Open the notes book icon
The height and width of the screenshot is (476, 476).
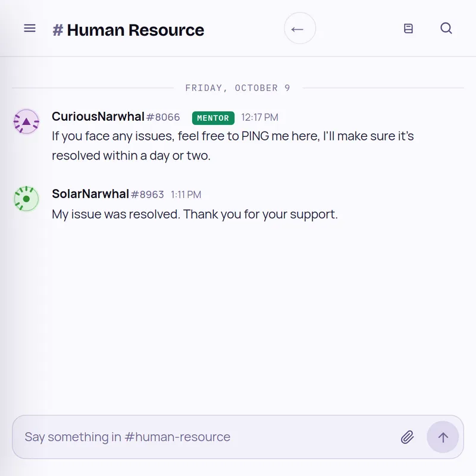pos(408,29)
